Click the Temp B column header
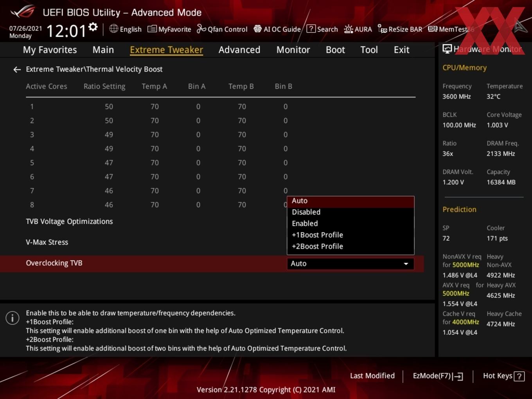 coord(241,86)
